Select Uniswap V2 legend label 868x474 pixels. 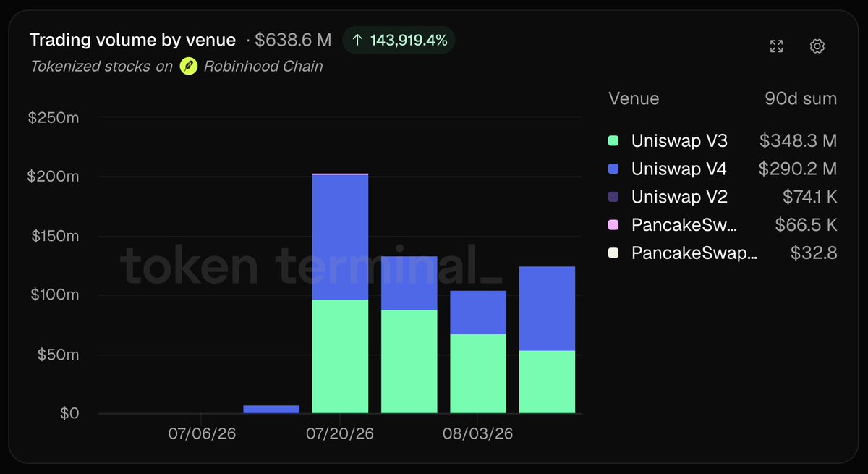679,197
